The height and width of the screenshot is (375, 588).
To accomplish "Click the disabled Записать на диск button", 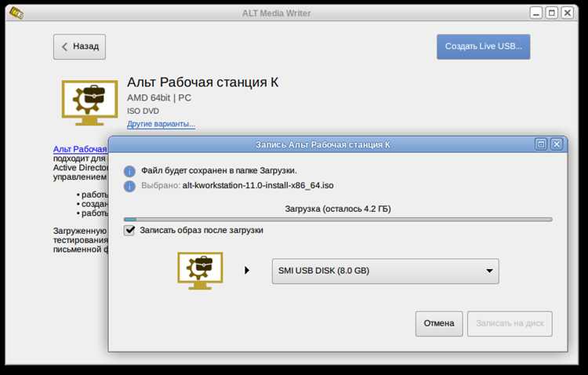I will click(x=510, y=323).
